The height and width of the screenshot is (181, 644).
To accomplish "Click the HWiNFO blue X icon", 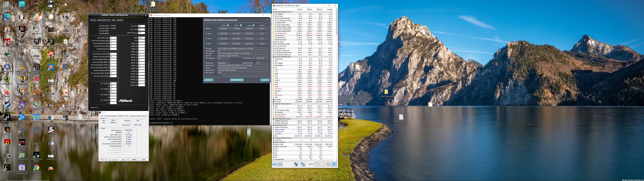I will coord(334,165).
